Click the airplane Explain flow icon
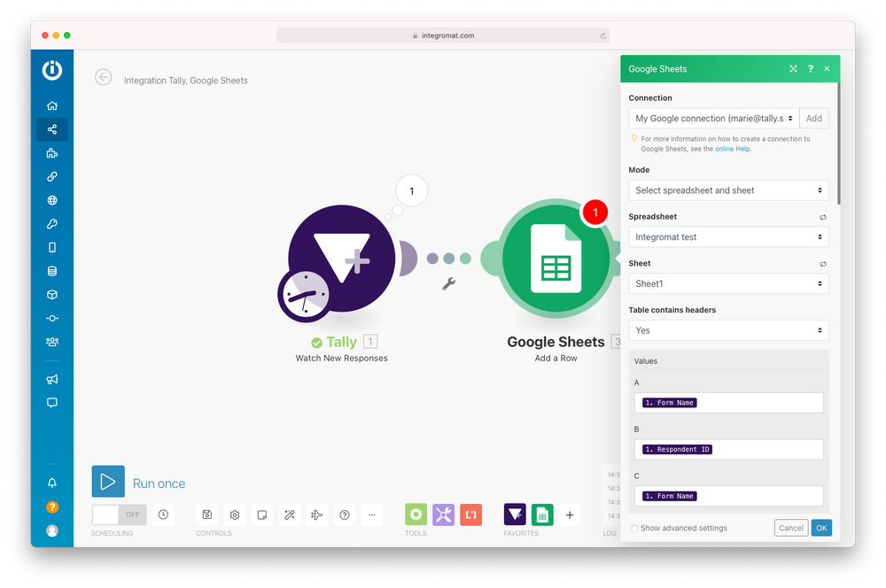 tap(317, 514)
